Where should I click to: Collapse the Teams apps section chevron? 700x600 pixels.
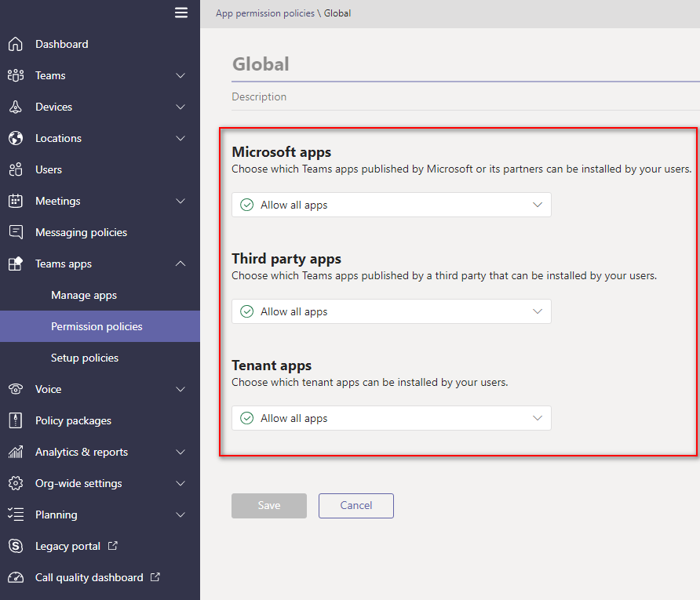pos(180,264)
